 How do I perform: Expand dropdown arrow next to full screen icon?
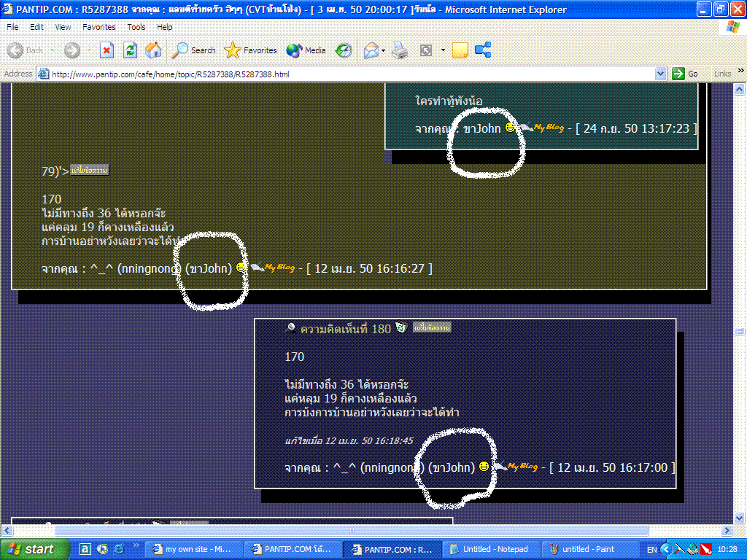coord(443,50)
